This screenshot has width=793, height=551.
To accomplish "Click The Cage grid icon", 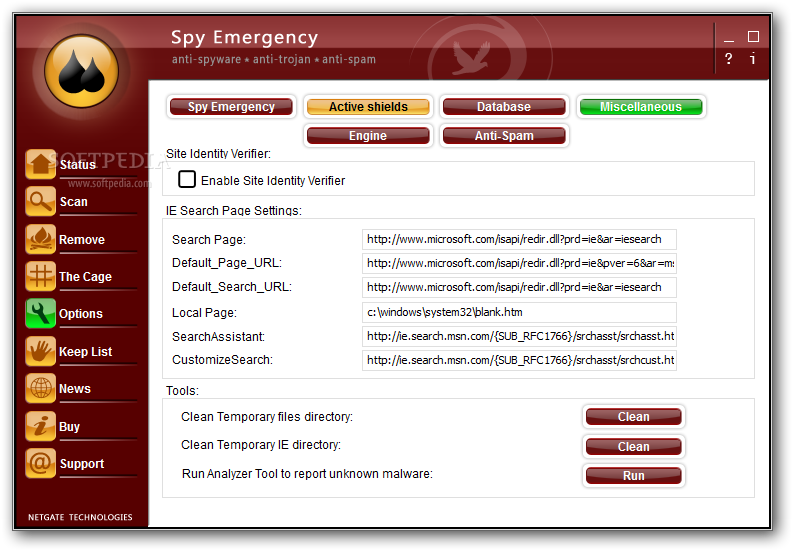I will tap(40, 276).
